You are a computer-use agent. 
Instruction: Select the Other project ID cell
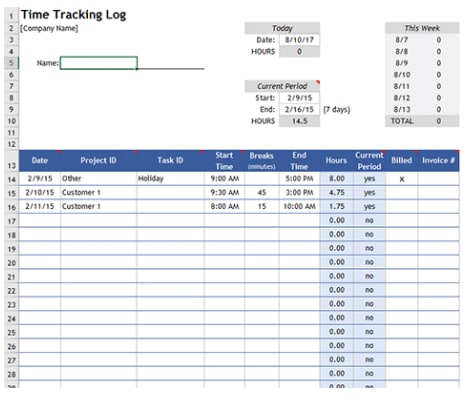[x=98, y=179]
